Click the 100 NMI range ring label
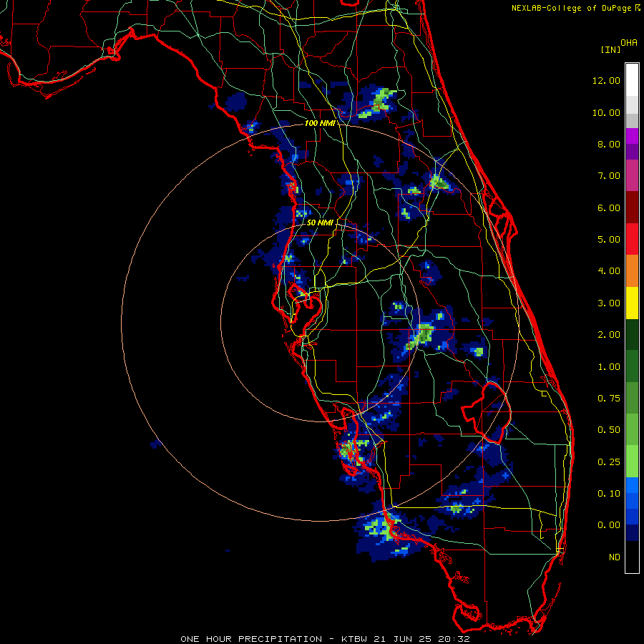This screenshot has width=644, height=644. point(320,123)
